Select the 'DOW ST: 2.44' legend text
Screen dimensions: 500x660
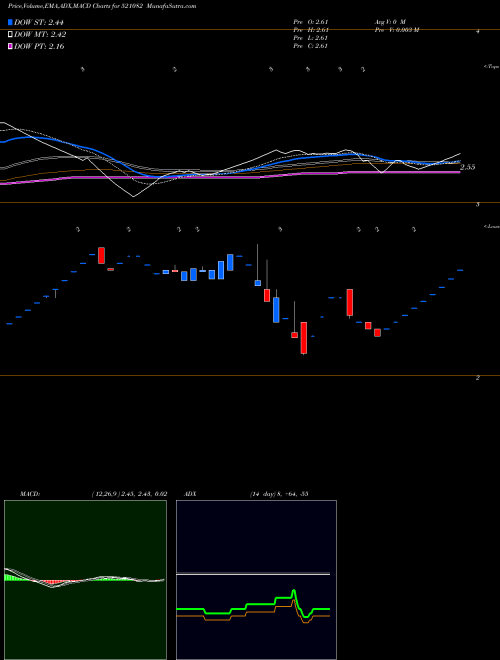39,22
